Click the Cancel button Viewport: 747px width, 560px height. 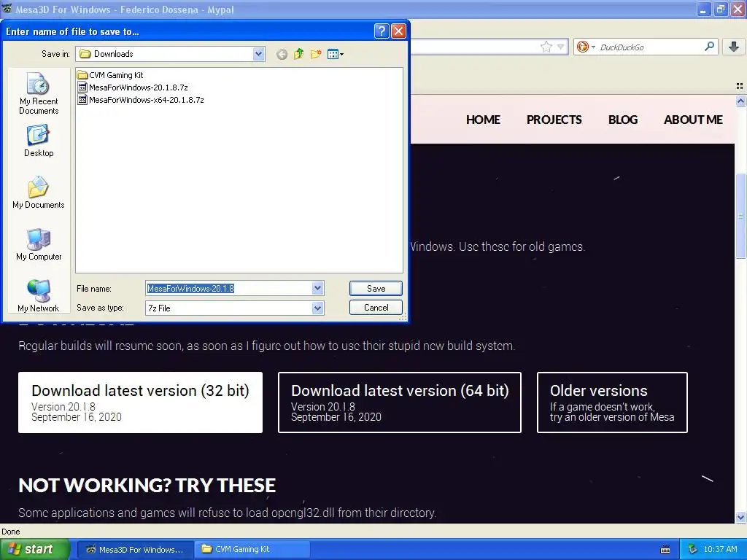(x=376, y=308)
